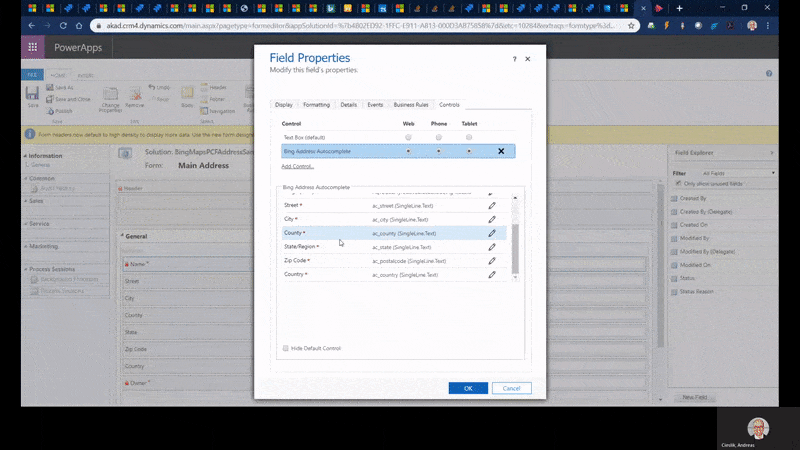
Task: Click Footer in the ribbon Select group
Action: [x=213, y=99]
